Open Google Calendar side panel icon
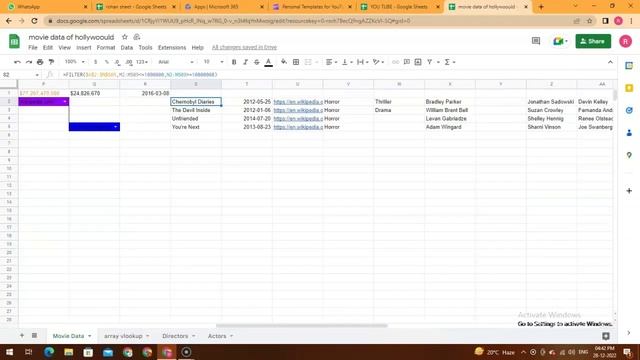 click(629, 66)
